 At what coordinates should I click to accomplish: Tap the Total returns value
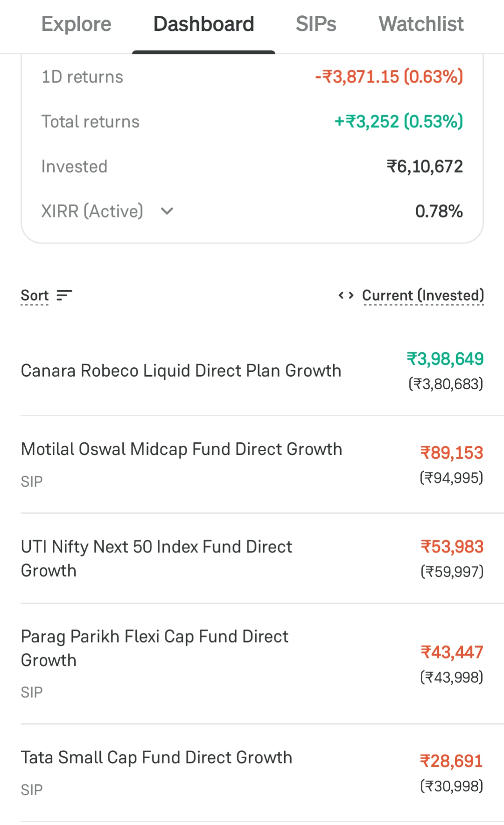399,122
